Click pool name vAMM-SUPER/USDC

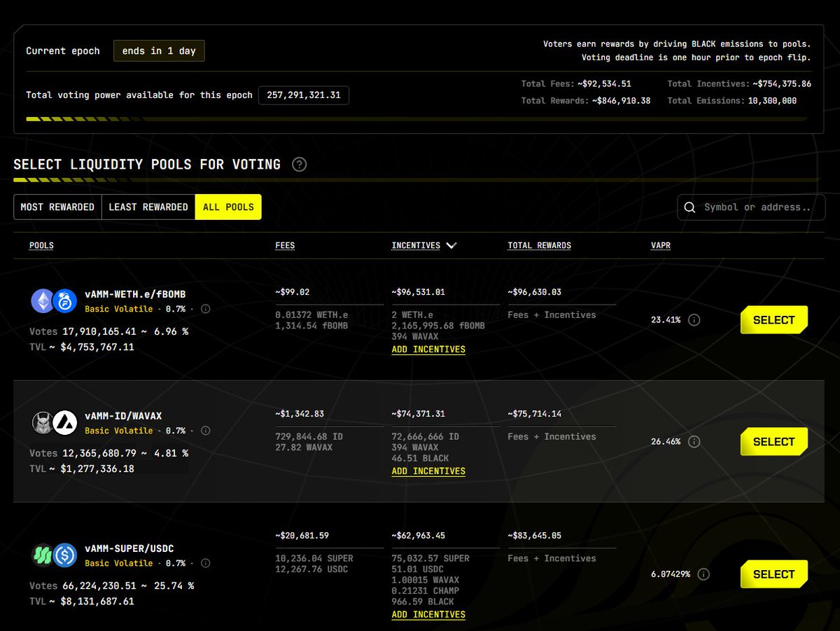click(129, 548)
